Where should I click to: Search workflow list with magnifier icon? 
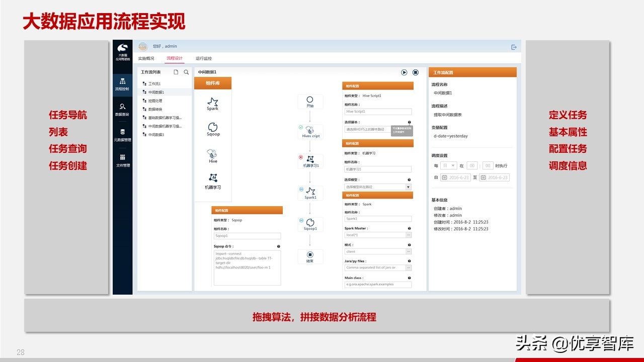point(186,72)
